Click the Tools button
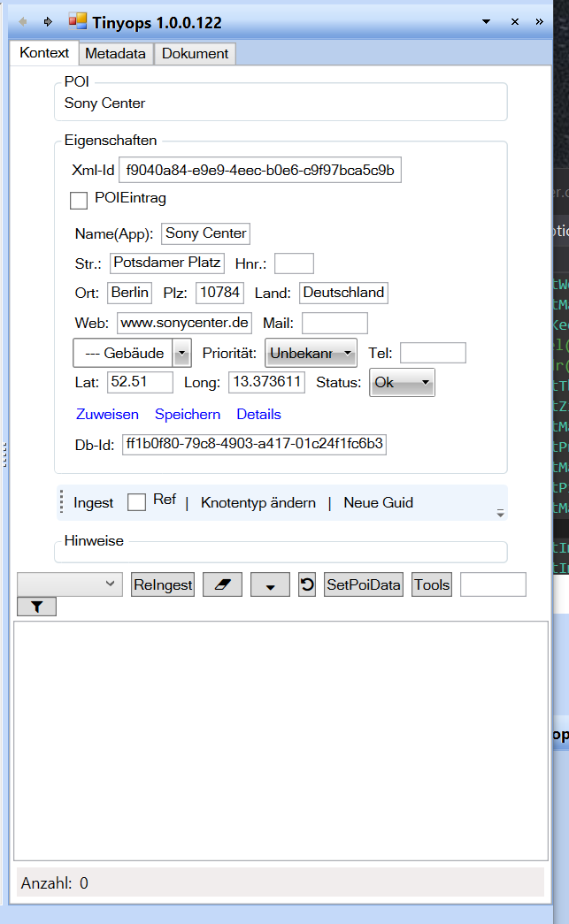This screenshot has height=924, width=569. point(432,584)
